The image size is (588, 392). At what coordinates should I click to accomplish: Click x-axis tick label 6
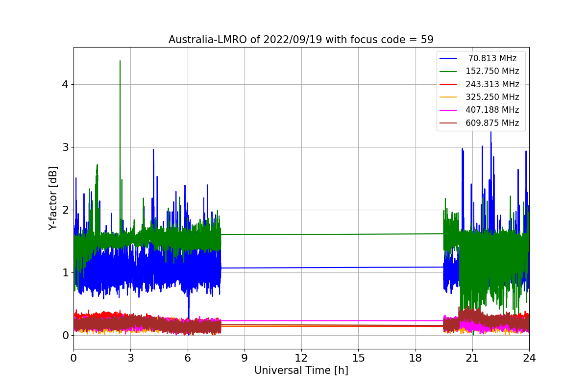pyautogui.click(x=188, y=358)
